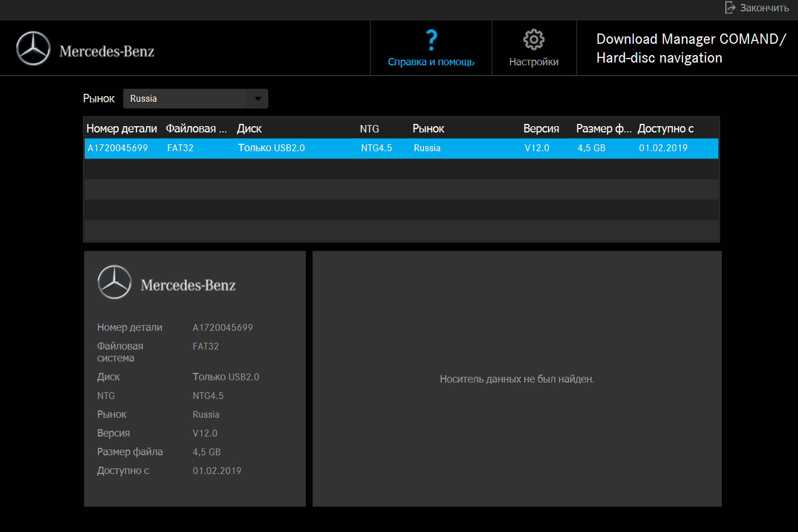Sort by the Диск column header
798x532 pixels.
[x=249, y=128]
